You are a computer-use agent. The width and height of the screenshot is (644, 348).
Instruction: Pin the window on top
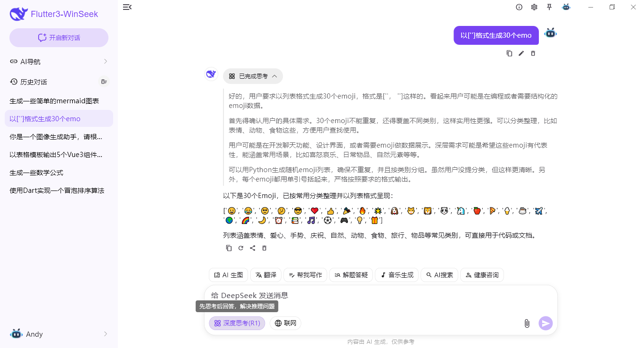pyautogui.click(x=549, y=7)
